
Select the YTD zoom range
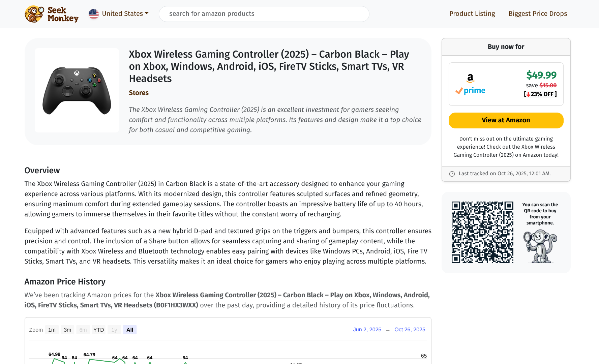[99, 330]
